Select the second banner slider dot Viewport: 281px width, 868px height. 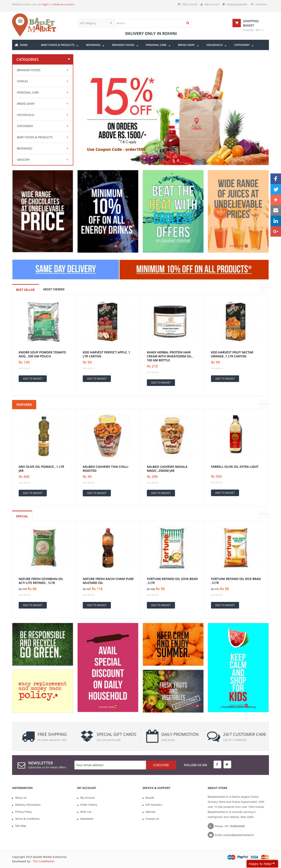tap(178, 160)
